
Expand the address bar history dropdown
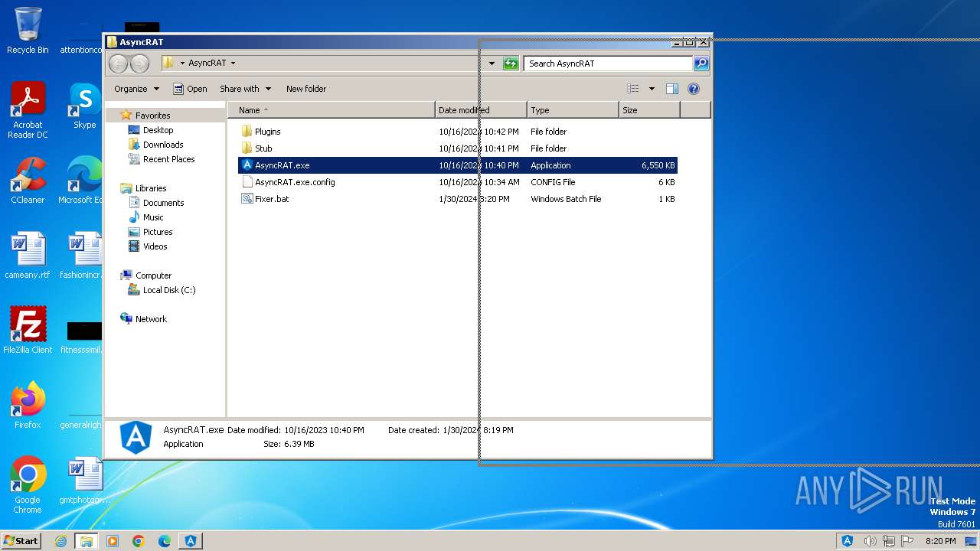coord(492,64)
